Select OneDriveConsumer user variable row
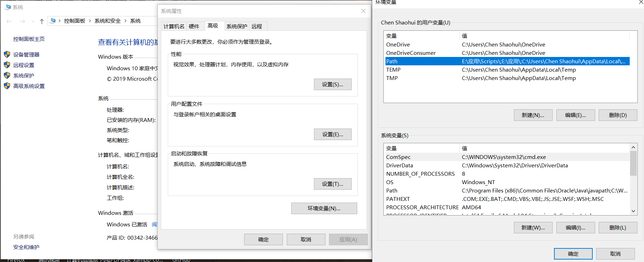644x262 pixels. (508, 53)
